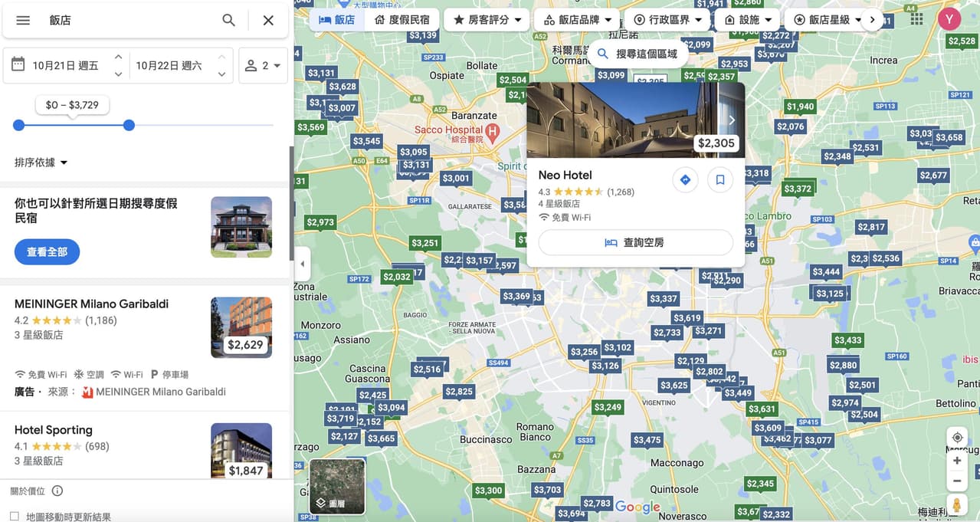
Task: Increase check-in date with up arrow
Action: coord(118,57)
